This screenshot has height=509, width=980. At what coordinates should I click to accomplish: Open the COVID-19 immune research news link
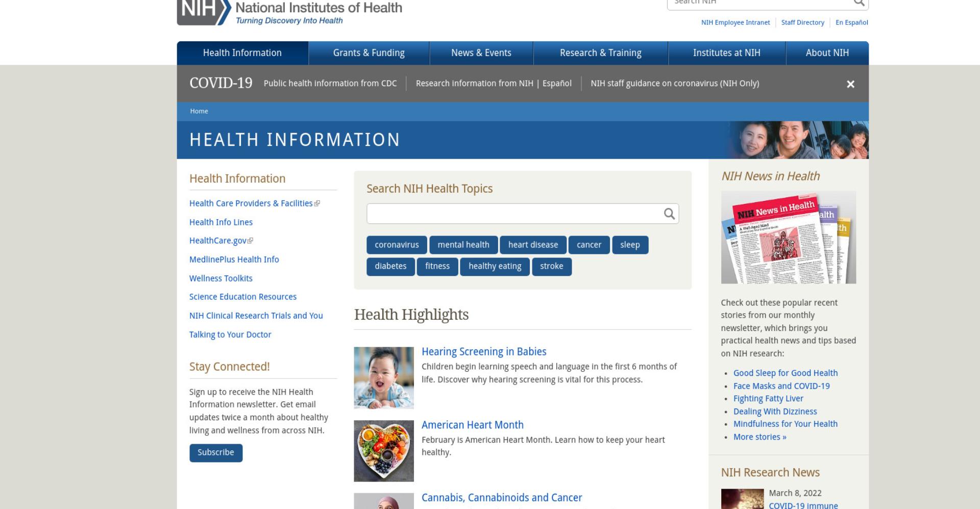[803, 505]
